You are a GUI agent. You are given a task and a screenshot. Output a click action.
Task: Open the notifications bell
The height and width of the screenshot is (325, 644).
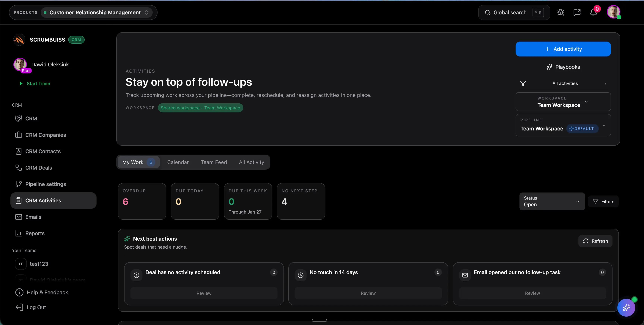(x=593, y=12)
